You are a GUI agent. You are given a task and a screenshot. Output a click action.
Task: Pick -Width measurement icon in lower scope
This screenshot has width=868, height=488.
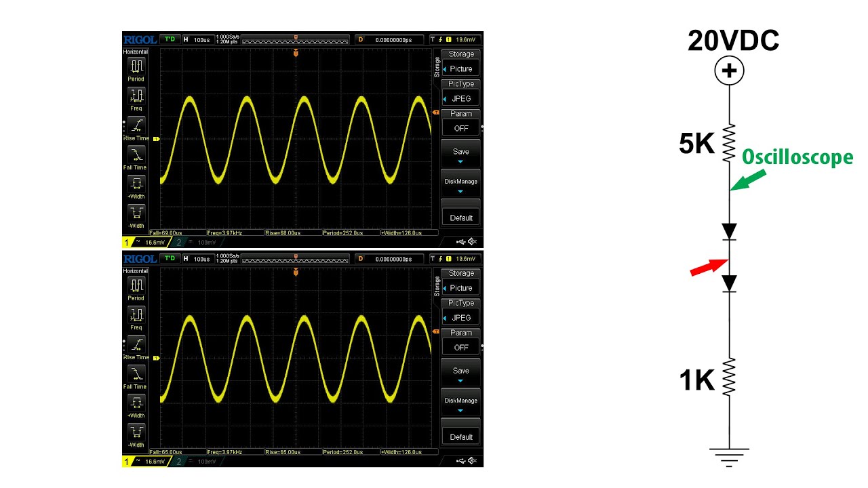click(x=137, y=431)
